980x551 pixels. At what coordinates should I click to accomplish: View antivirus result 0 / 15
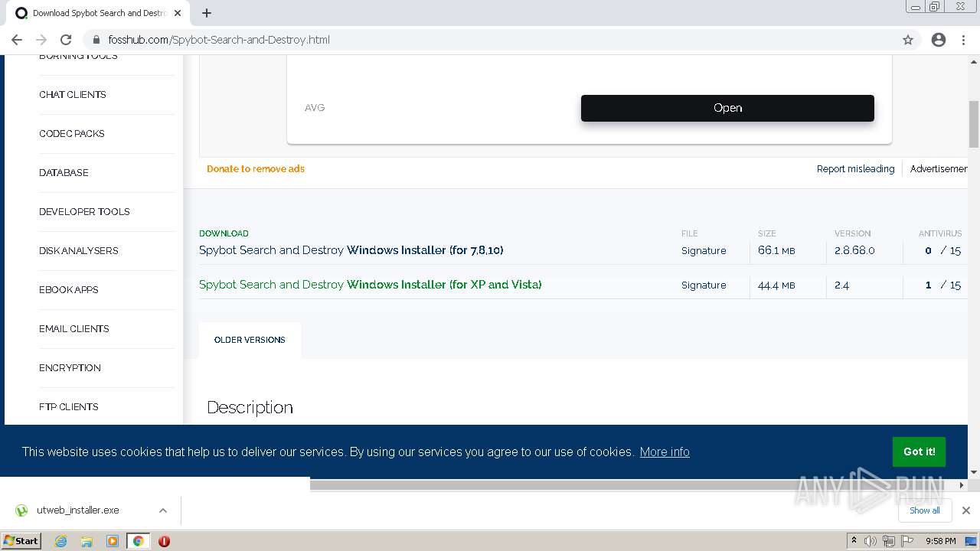point(942,251)
